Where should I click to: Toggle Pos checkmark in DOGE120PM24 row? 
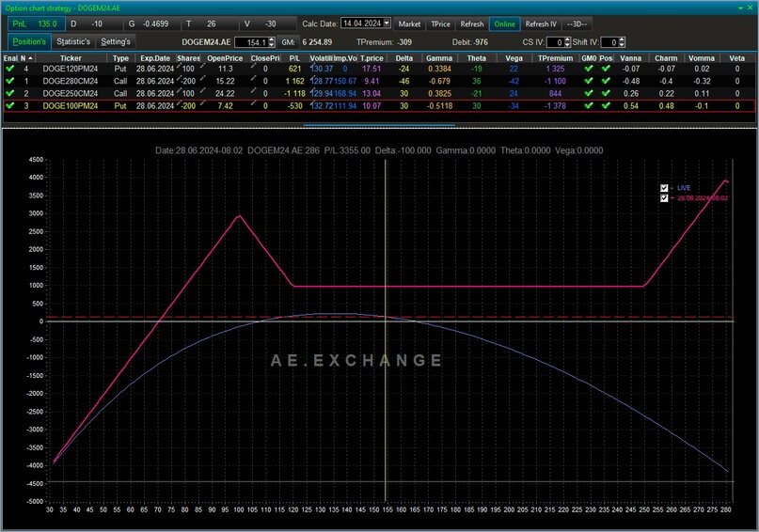point(606,69)
